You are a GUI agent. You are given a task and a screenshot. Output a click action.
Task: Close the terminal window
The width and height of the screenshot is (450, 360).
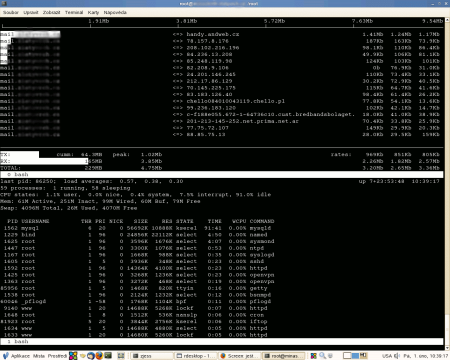pyautogui.click(x=447, y=3)
